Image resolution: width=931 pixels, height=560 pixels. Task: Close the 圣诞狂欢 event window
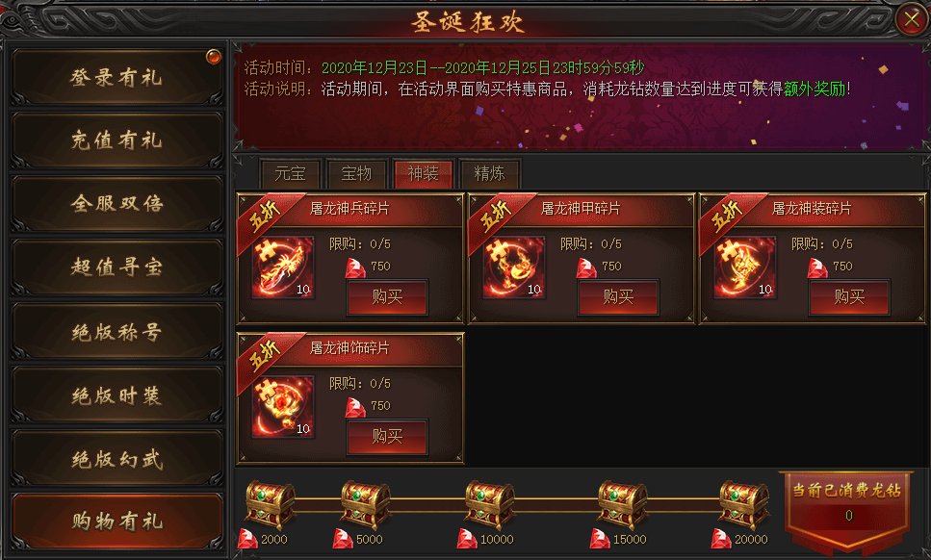pos(912,20)
